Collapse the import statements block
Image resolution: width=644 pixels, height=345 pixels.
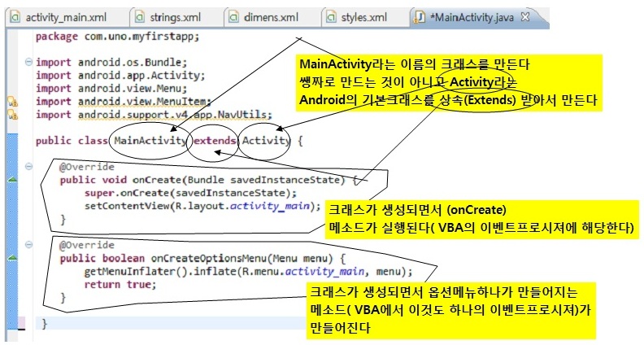point(28,62)
